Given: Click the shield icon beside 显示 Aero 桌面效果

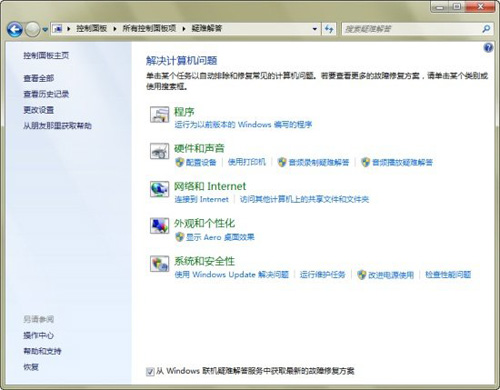Looking at the screenshot, I should coord(179,237).
